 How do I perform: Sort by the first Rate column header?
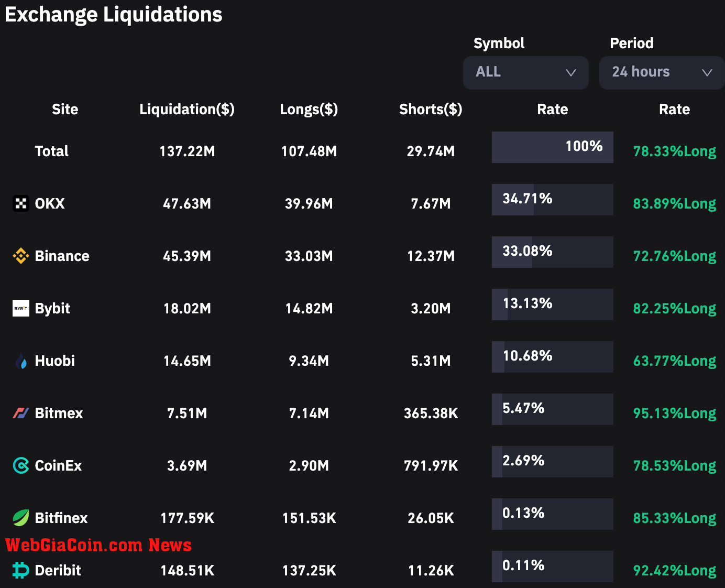pyautogui.click(x=553, y=109)
